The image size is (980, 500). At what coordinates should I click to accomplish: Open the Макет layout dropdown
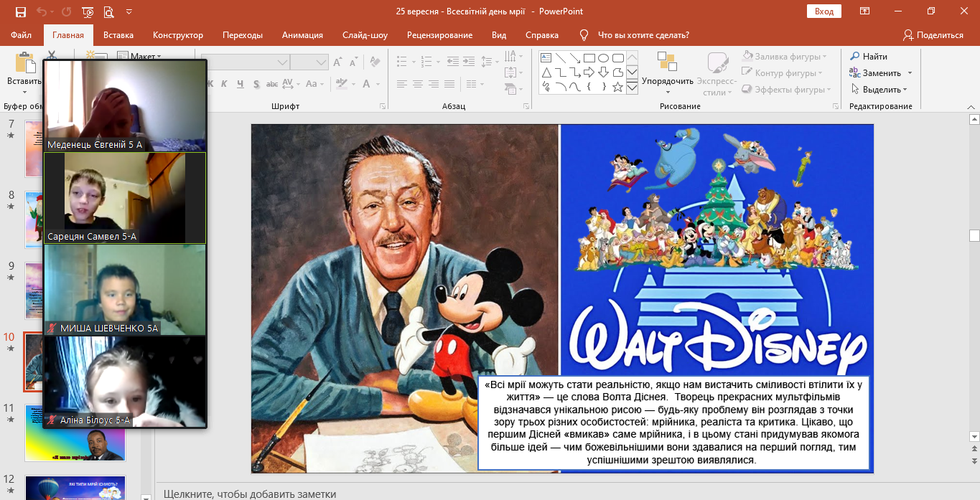(x=139, y=56)
